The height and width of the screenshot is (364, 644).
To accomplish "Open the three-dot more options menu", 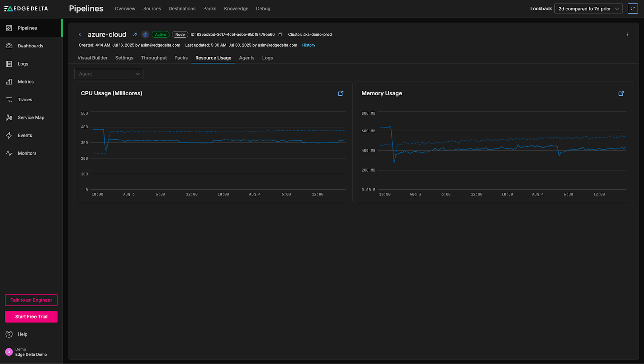I will tap(627, 35).
